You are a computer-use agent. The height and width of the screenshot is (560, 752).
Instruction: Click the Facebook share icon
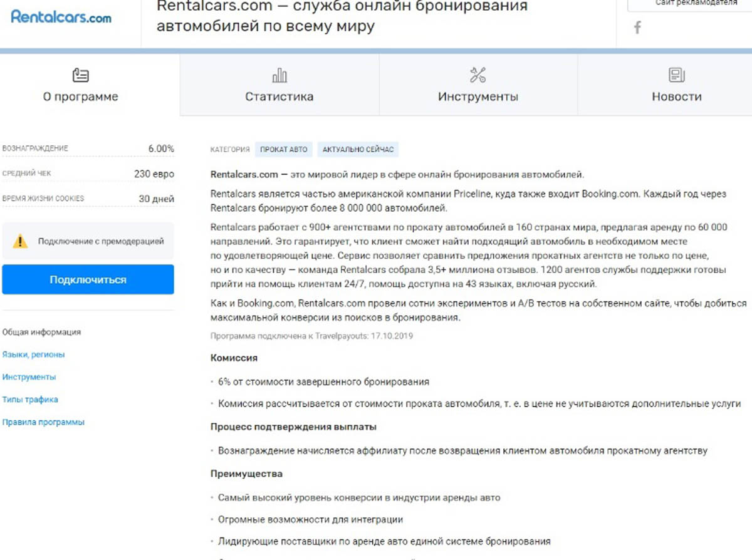point(637,28)
